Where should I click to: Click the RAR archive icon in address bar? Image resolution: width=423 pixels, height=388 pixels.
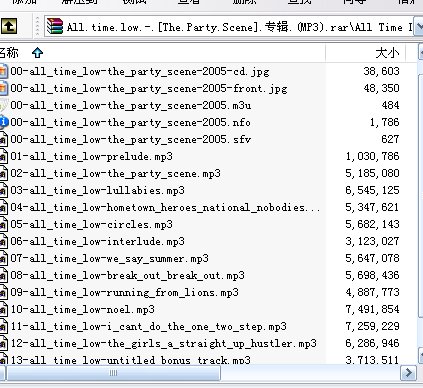point(55,26)
